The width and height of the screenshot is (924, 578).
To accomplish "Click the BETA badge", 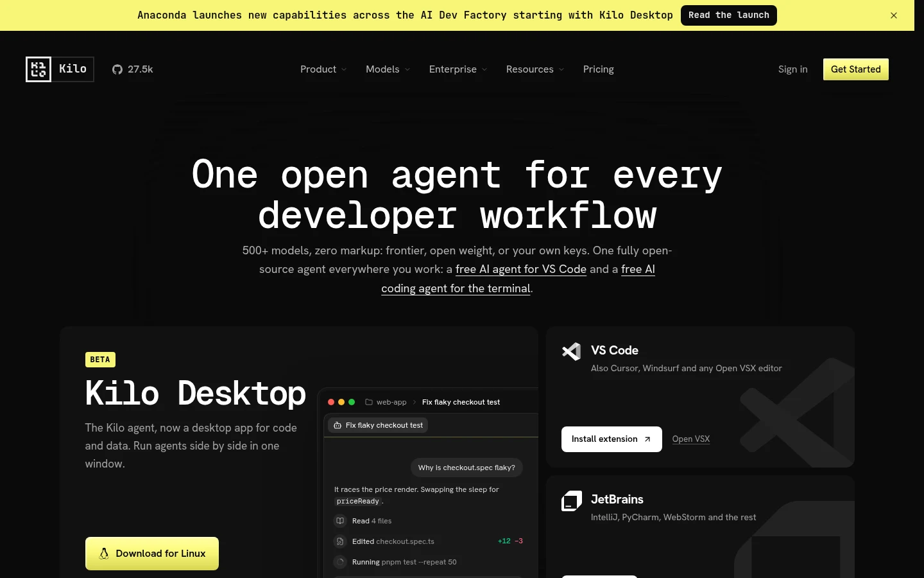I will (100, 360).
